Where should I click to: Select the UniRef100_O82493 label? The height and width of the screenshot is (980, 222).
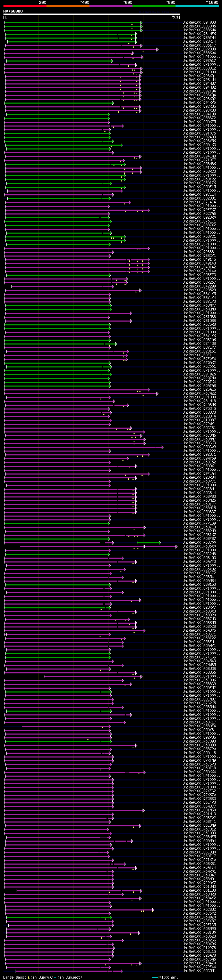(x=199, y=137)
